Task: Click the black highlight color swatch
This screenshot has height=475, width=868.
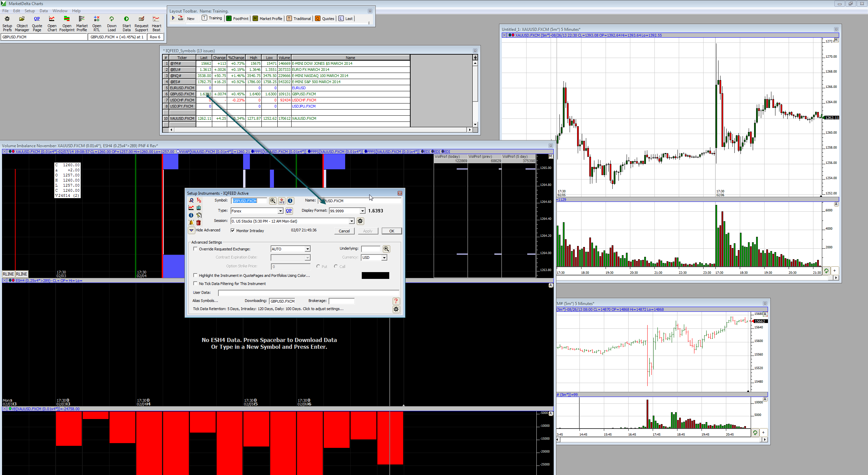Action: coord(375,275)
